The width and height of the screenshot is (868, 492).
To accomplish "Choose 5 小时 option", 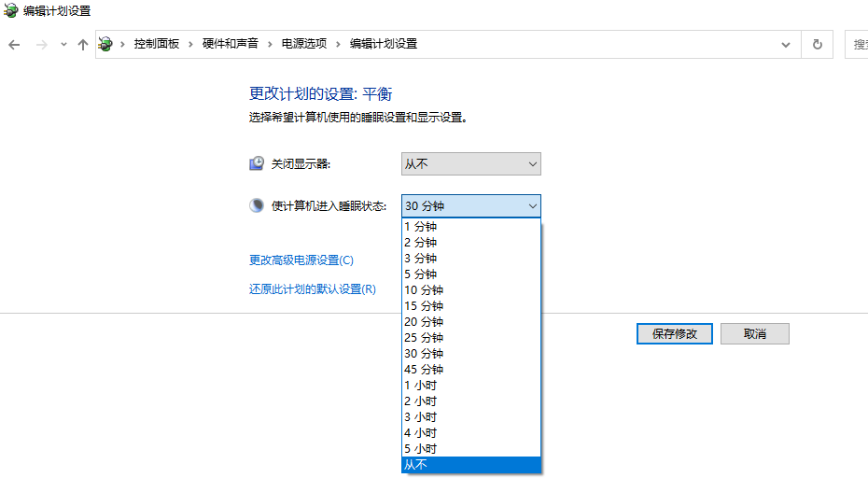I will 471,449.
